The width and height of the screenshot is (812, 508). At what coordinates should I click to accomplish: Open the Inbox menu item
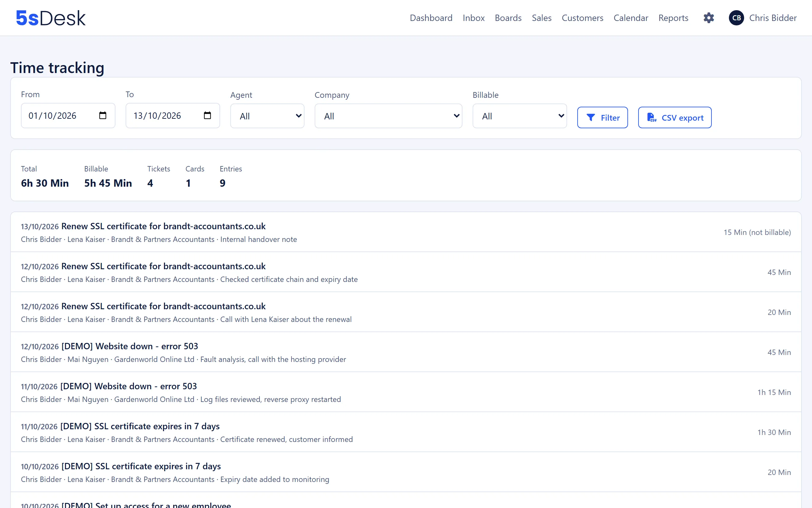pos(474,18)
